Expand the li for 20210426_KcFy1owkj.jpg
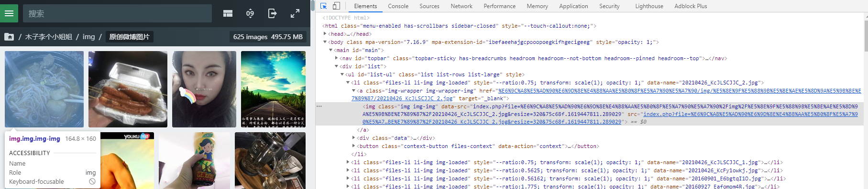 348,170
